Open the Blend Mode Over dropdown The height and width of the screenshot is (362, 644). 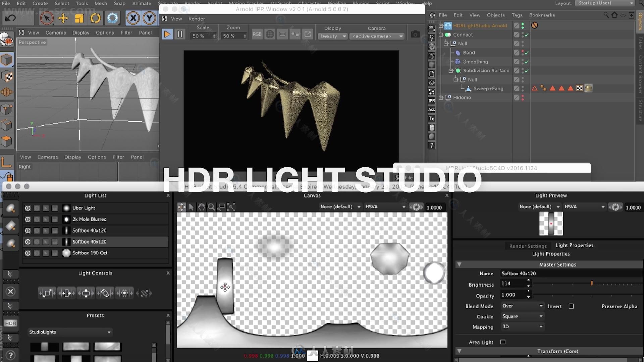click(522, 306)
